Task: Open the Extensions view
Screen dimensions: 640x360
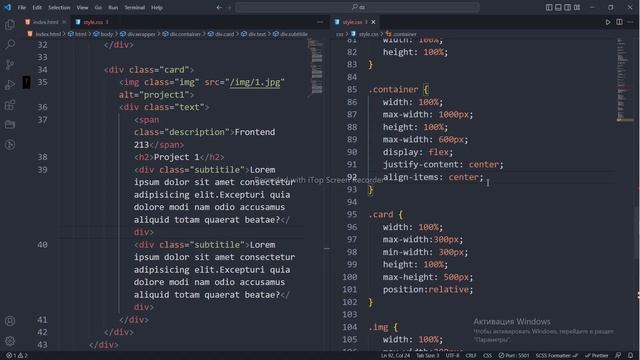Action: [10, 104]
